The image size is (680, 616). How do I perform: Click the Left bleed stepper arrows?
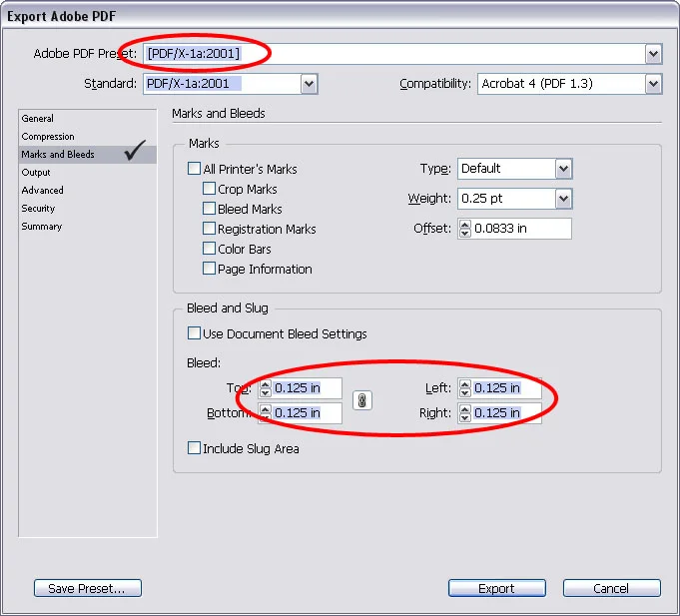pyautogui.click(x=465, y=388)
